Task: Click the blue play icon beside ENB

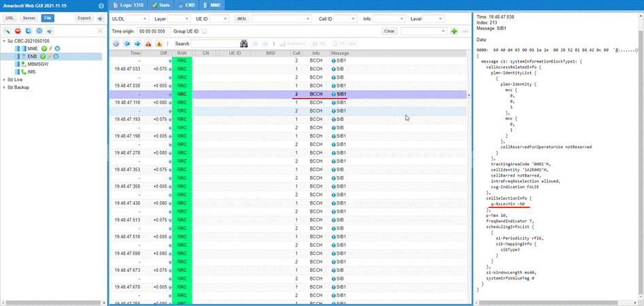Action: (57, 57)
